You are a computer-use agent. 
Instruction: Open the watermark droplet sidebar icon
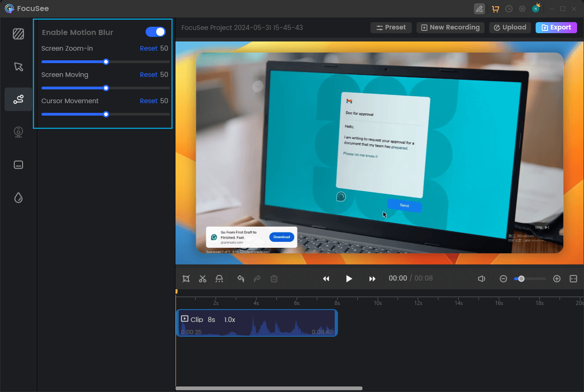click(x=18, y=198)
